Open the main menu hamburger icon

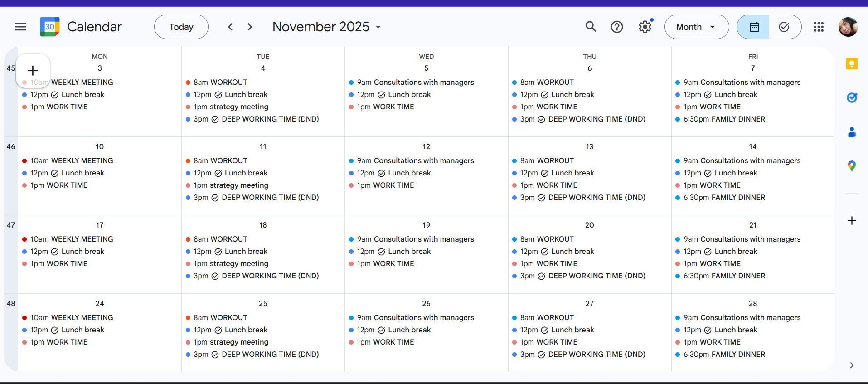20,27
